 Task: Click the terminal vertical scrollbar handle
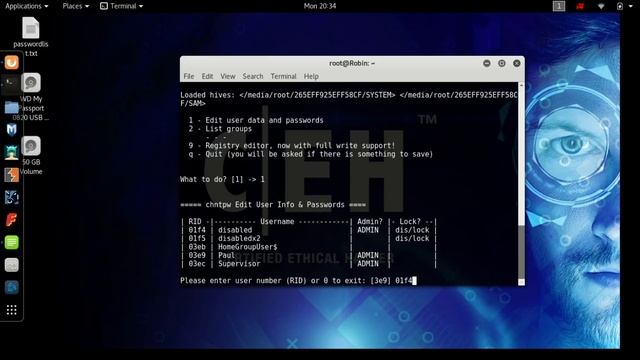point(521,252)
